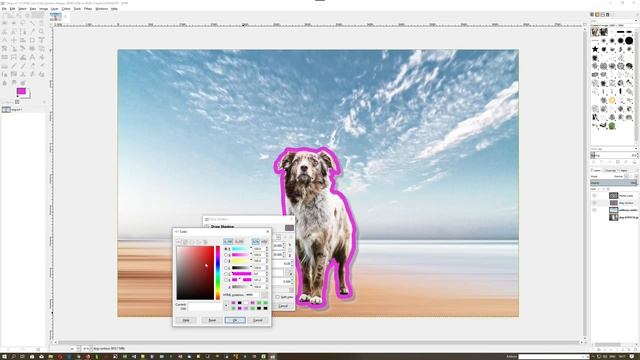Click the HTML notation input field
The height and width of the screenshot is (360, 640).
tap(252, 295)
